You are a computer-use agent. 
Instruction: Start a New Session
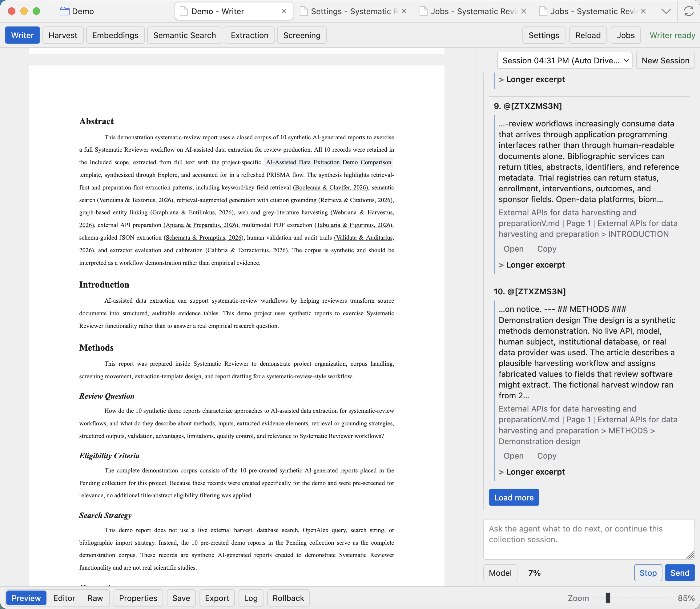click(665, 61)
